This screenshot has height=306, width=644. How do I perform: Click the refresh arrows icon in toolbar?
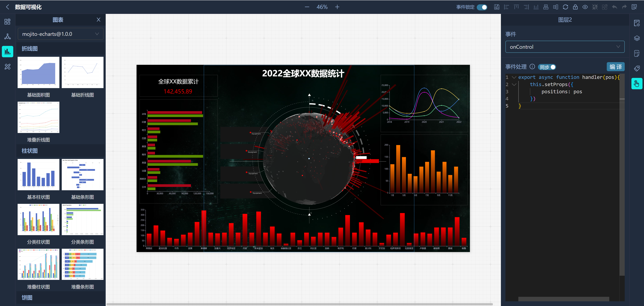565,7
